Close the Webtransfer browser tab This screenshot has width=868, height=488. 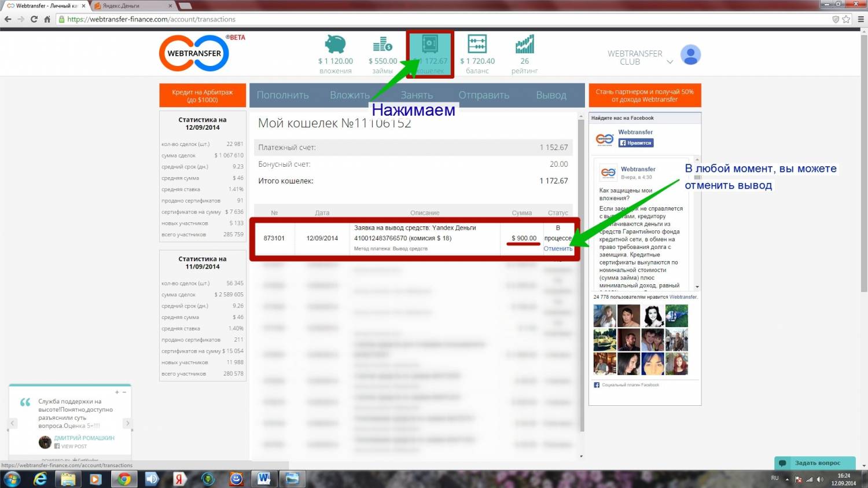pos(83,6)
